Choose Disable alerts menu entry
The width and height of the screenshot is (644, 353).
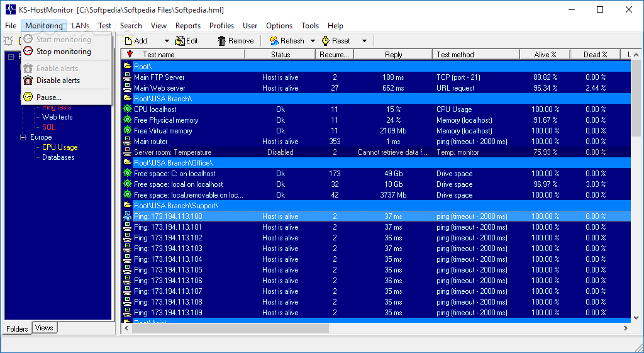tap(66, 81)
